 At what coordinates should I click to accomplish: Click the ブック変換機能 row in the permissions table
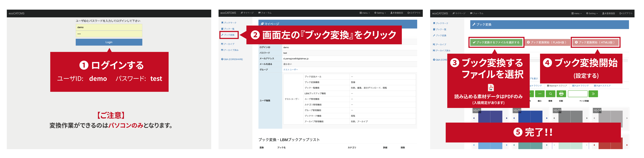coord(359,82)
